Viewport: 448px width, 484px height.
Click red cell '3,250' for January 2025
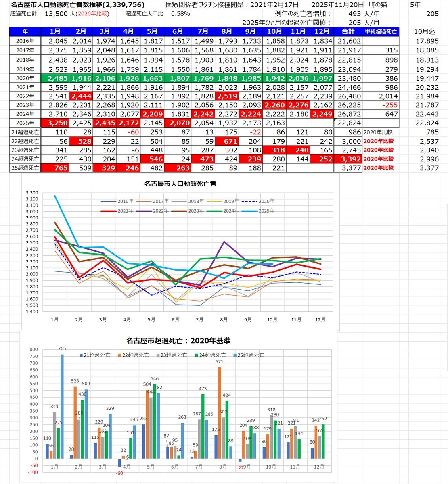55,123
